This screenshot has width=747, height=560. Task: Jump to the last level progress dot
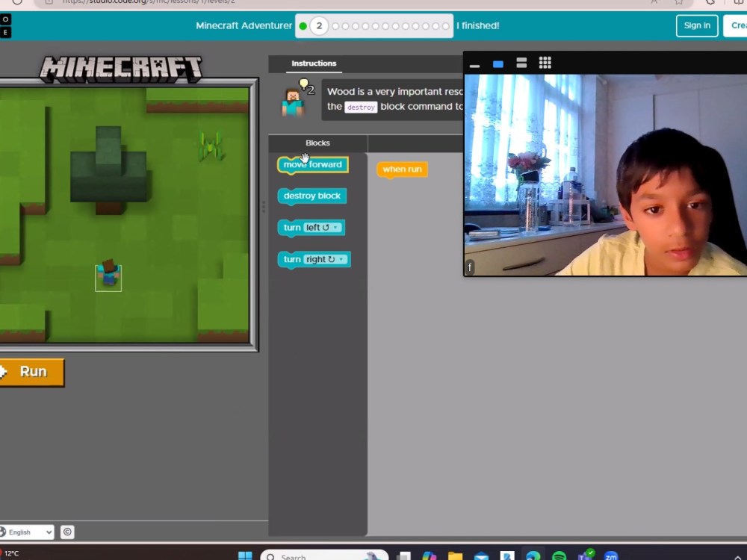point(445,25)
